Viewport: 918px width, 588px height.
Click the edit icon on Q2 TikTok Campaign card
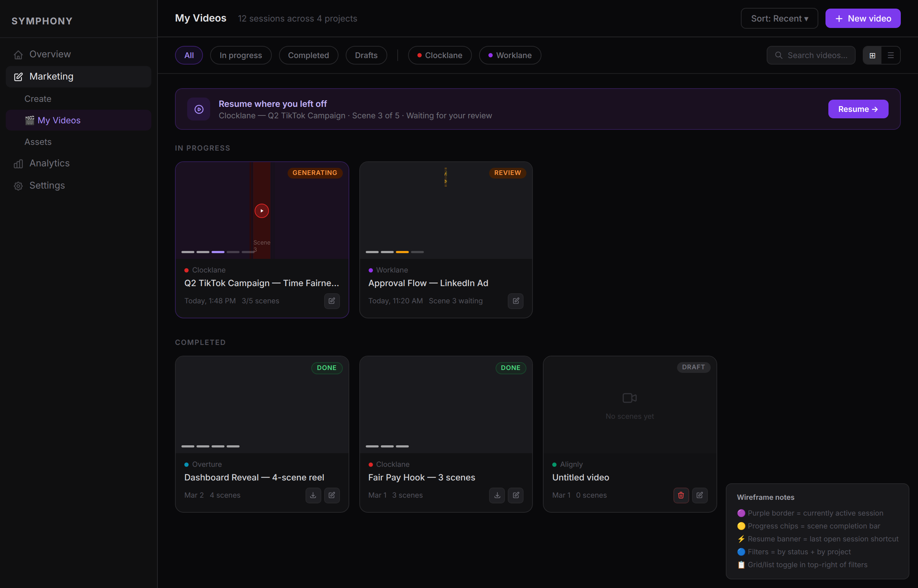(x=331, y=301)
